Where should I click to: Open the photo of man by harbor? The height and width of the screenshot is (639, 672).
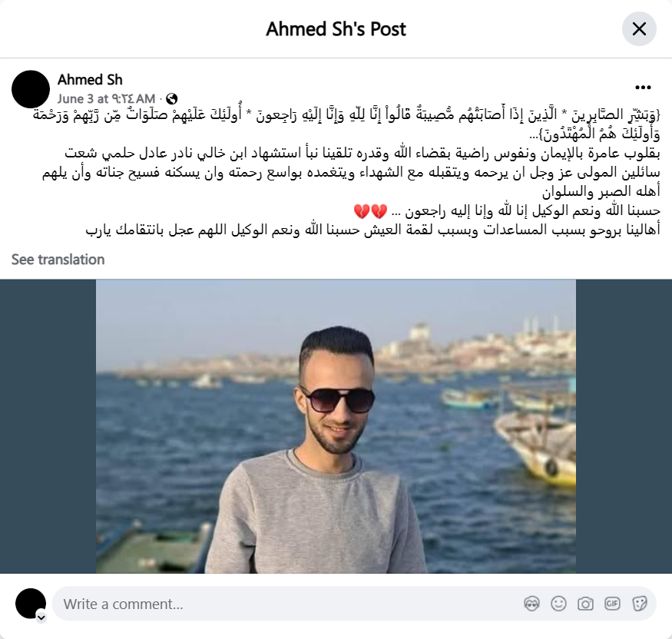[x=336, y=426]
